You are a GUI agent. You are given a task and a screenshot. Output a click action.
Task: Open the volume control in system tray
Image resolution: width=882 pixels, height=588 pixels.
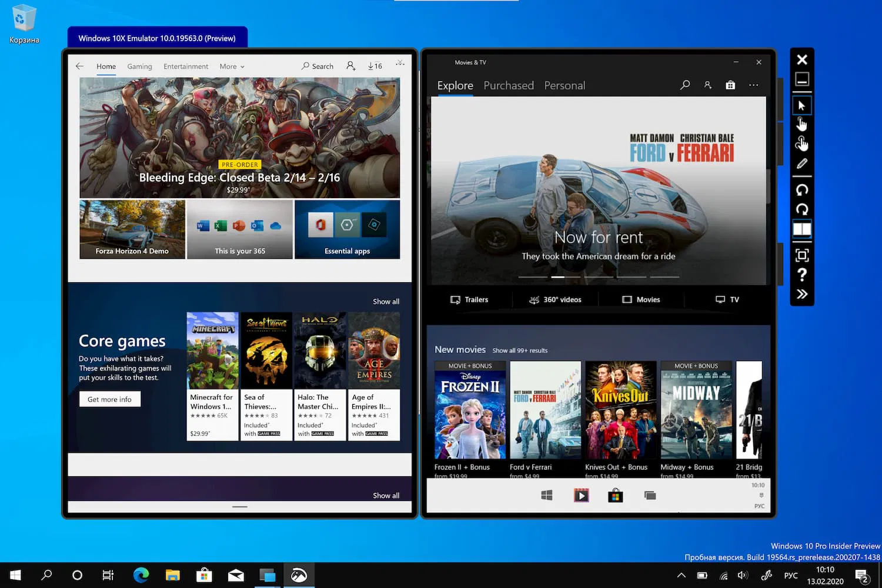pyautogui.click(x=743, y=575)
